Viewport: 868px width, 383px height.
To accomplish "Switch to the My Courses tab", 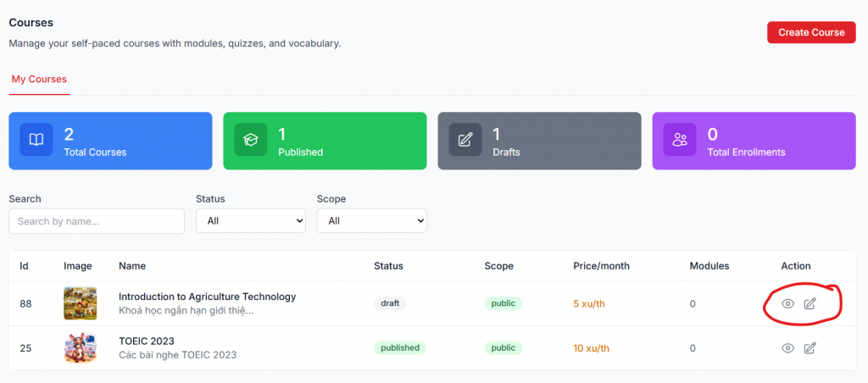I will click(39, 79).
